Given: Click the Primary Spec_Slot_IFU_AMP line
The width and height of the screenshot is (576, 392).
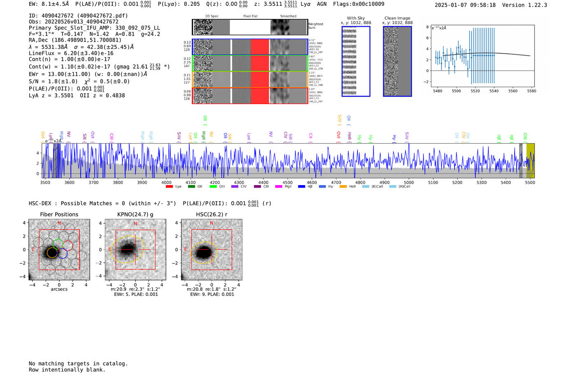Looking at the screenshot, I should pyautogui.click(x=94, y=28).
